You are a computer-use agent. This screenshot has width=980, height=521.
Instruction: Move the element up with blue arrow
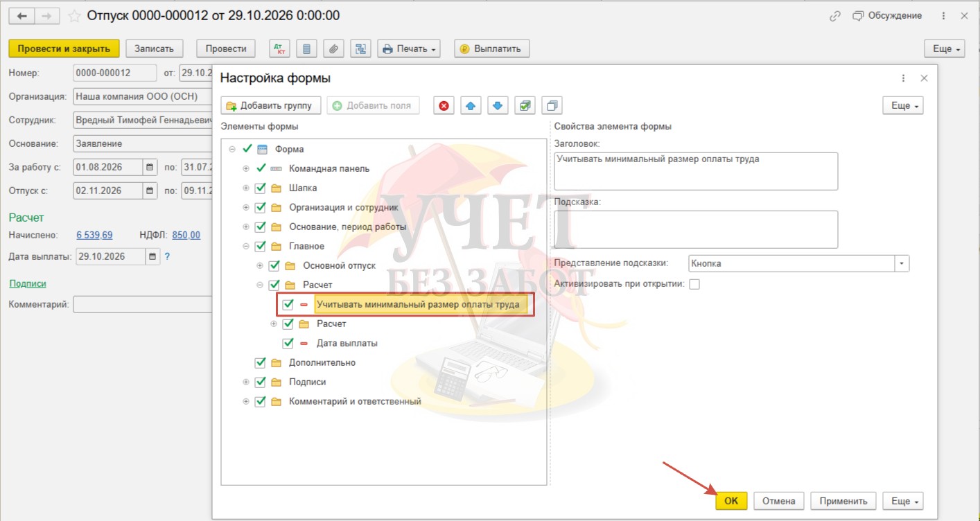(471, 106)
